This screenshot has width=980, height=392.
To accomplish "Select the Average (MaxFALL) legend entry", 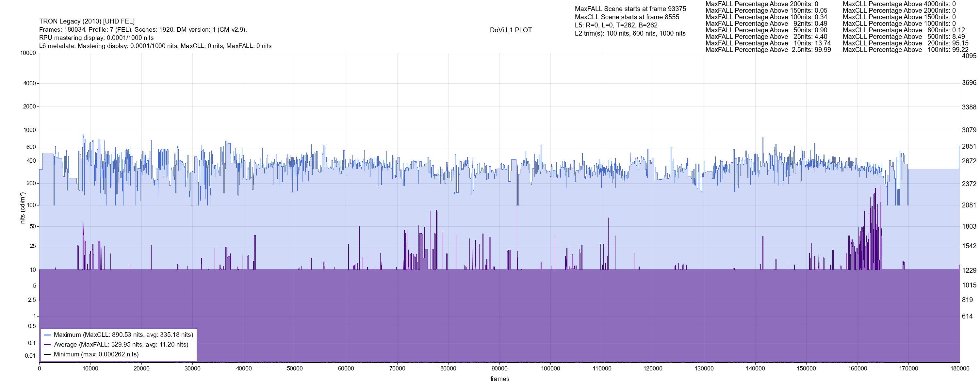I will [x=121, y=345].
